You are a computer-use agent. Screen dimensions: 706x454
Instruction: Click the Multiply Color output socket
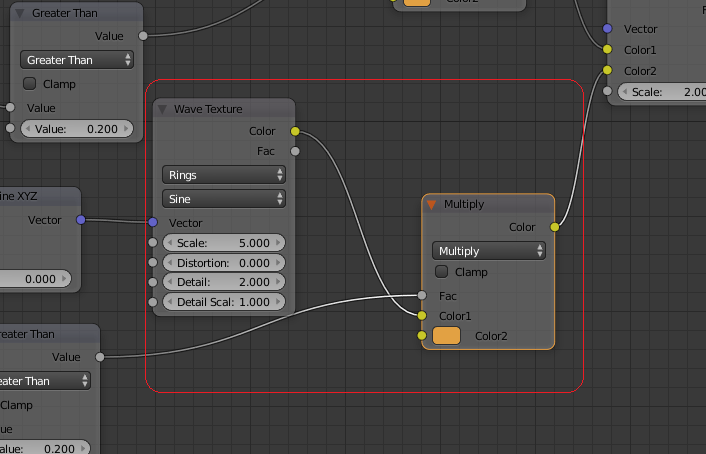[555, 227]
